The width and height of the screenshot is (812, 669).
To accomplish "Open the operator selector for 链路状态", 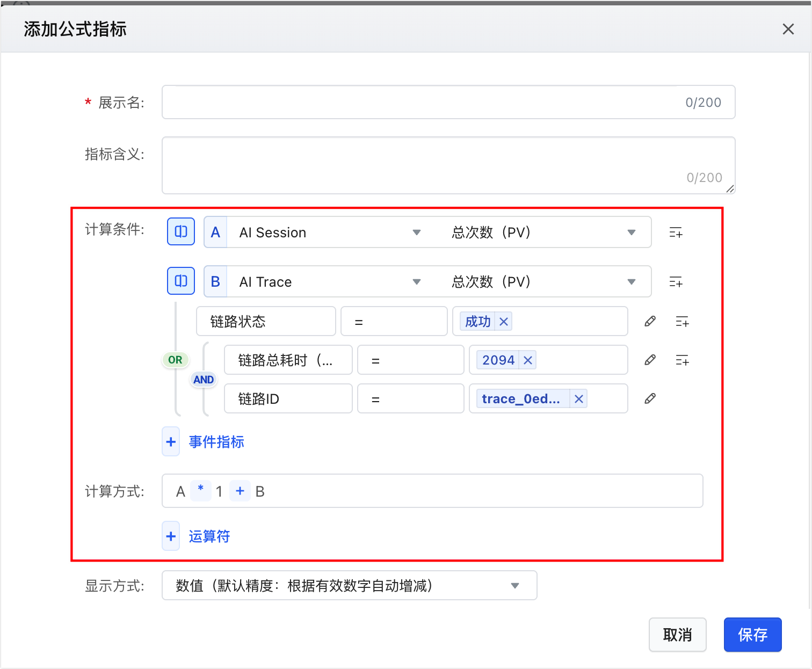I will tap(394, 322).
